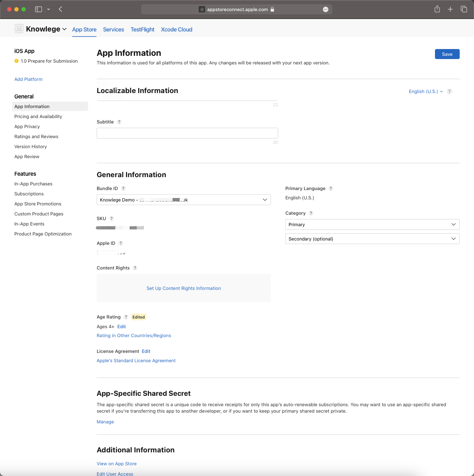Click the Add Platform link
Viewport: 474px width, 476px height.
(x=28, y=79)
